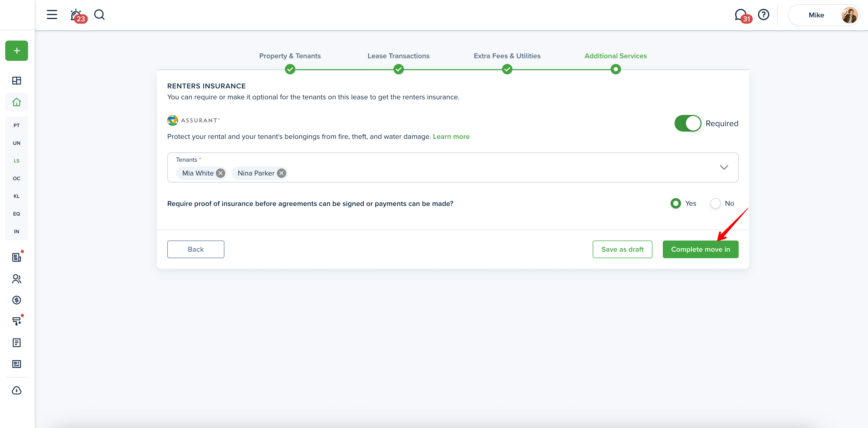Open the hamburger menu icon
The image size is (868, 428).
click(x=52, y=15)
